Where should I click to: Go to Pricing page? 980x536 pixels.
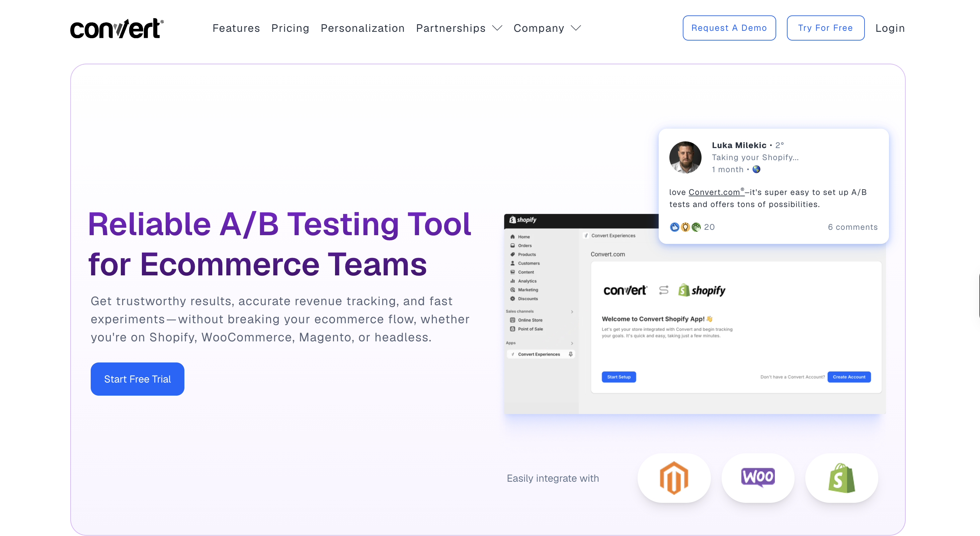click(290, 28)
